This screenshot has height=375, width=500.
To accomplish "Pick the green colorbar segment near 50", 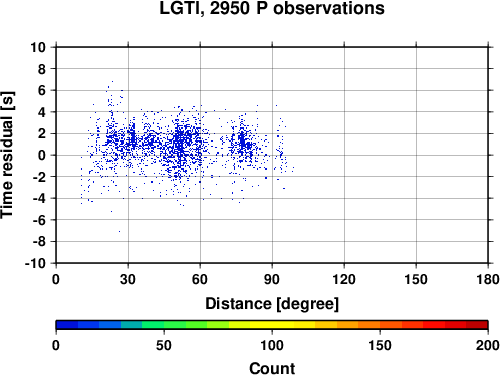I will pyautogui.click(x=164, y=325).
